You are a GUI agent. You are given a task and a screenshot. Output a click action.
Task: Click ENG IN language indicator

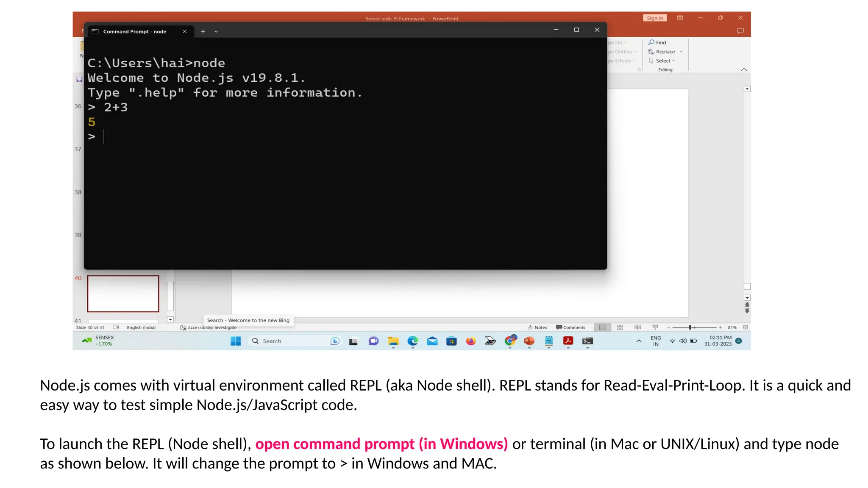pyautogui.click(x=656, y=341)
